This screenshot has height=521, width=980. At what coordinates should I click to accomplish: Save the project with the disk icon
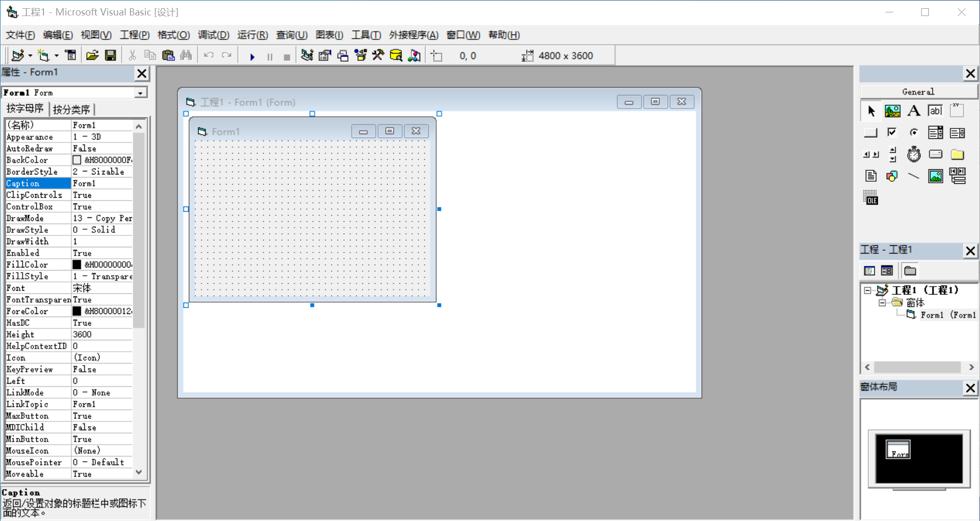[110, 55]
